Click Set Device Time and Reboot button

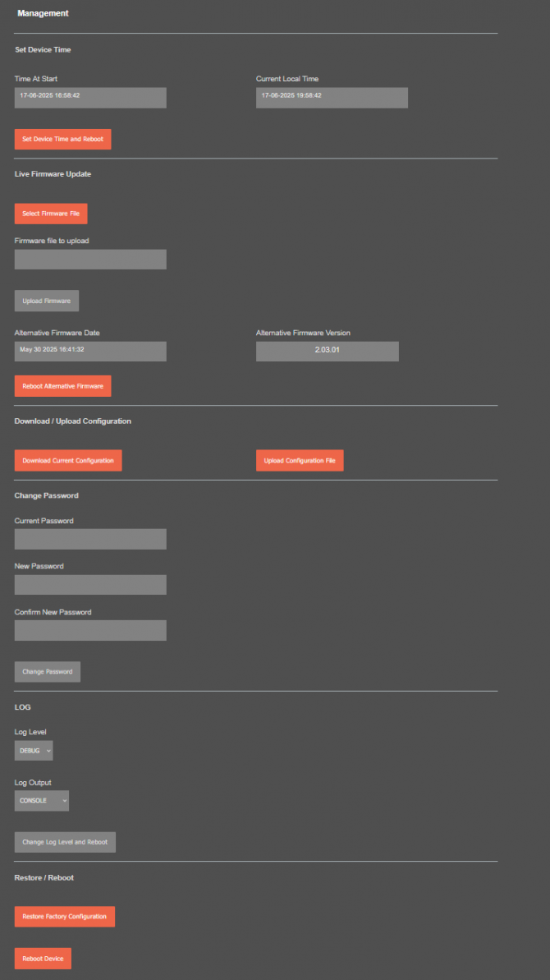point(63,140)
